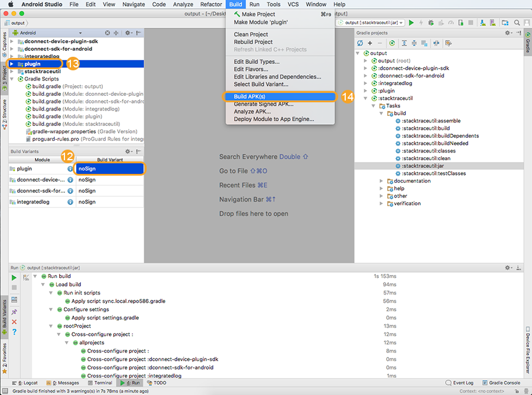Click Project panel gear settings icon
The width and height of the screenshot is (532, 395).
point(128,33)
